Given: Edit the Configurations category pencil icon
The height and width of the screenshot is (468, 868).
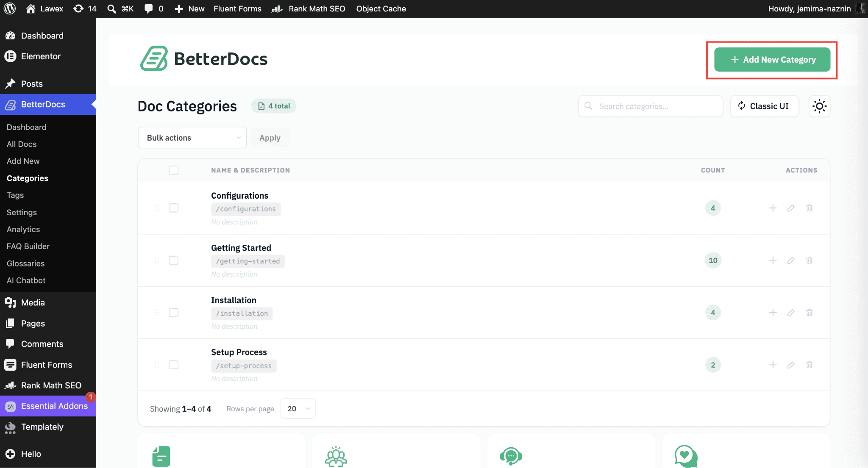Looking at the screenshot, I should click(x=791, y=208).
